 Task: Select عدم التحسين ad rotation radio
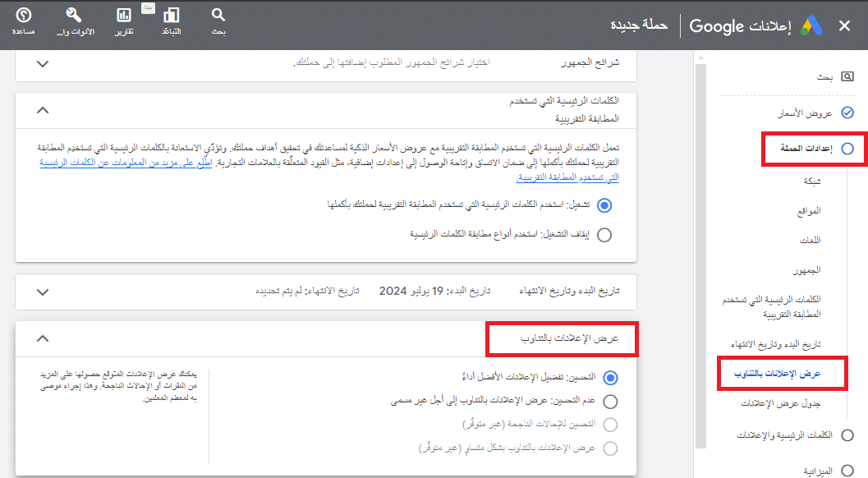click(x=610, y=402)
